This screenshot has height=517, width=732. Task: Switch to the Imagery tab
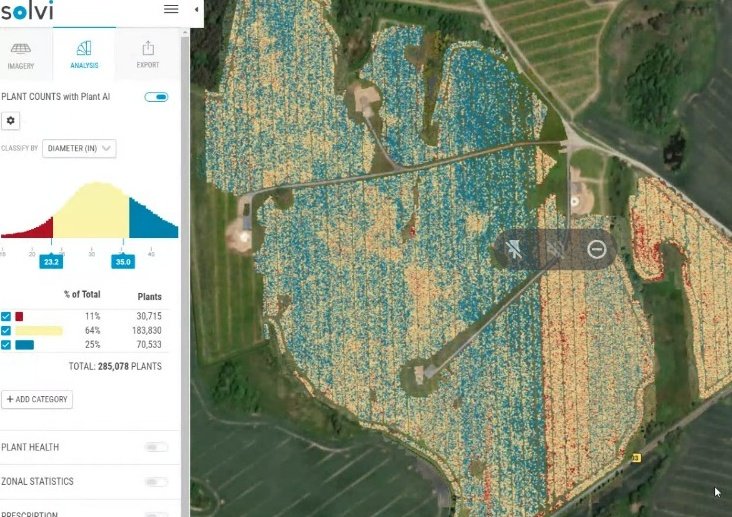(x=21, y=56)
